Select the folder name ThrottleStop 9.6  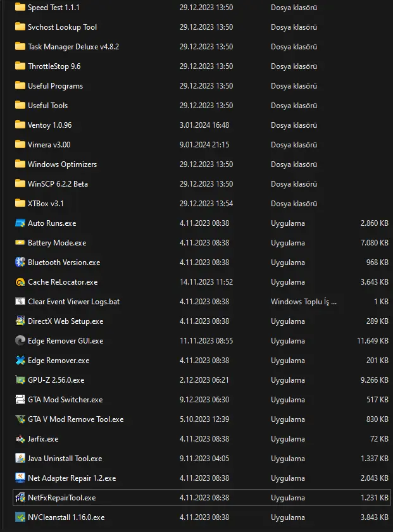coord(54,66)
